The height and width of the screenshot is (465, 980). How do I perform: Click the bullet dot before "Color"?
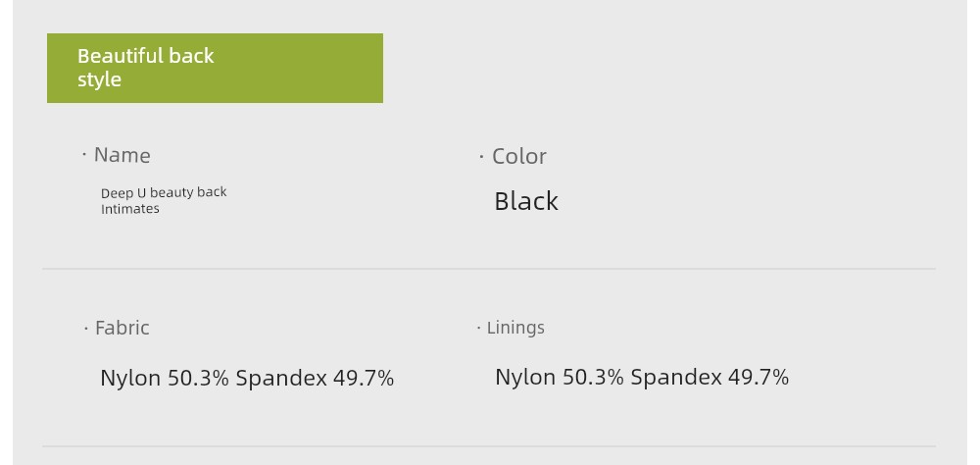coord(481,156)
